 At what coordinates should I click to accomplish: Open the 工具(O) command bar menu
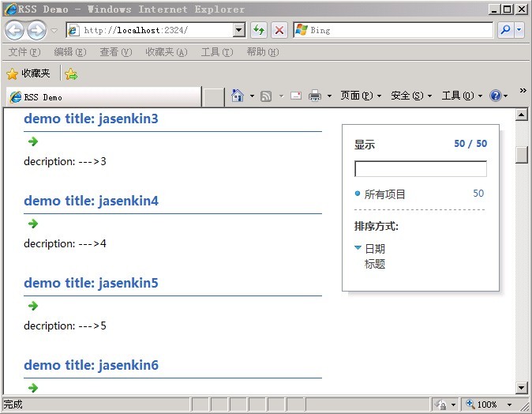pos(462,96)
